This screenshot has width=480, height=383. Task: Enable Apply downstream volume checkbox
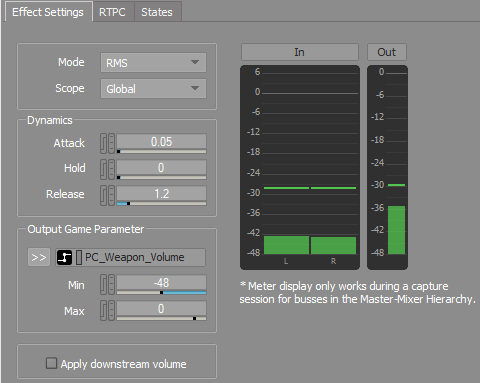coord(51,363)
